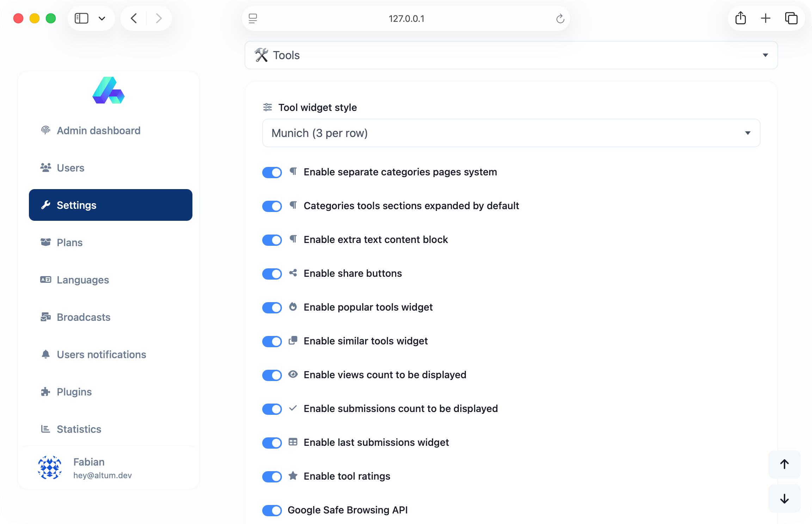Click the Tool widget style label

[318, 107]
